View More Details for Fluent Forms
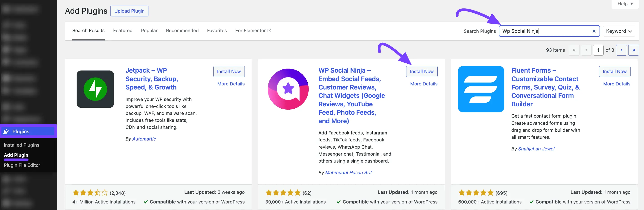The height and width of the screenshot is (210, 644). (x=617, y=84)
